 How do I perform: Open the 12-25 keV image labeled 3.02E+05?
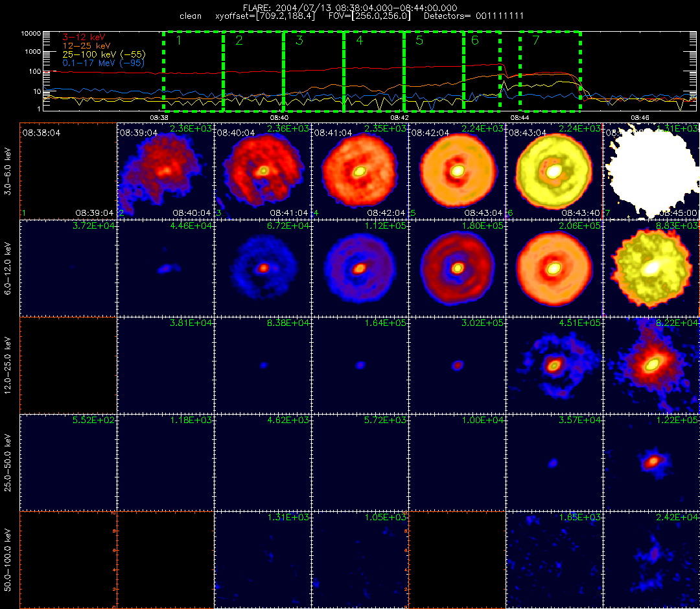pos(457,365)
